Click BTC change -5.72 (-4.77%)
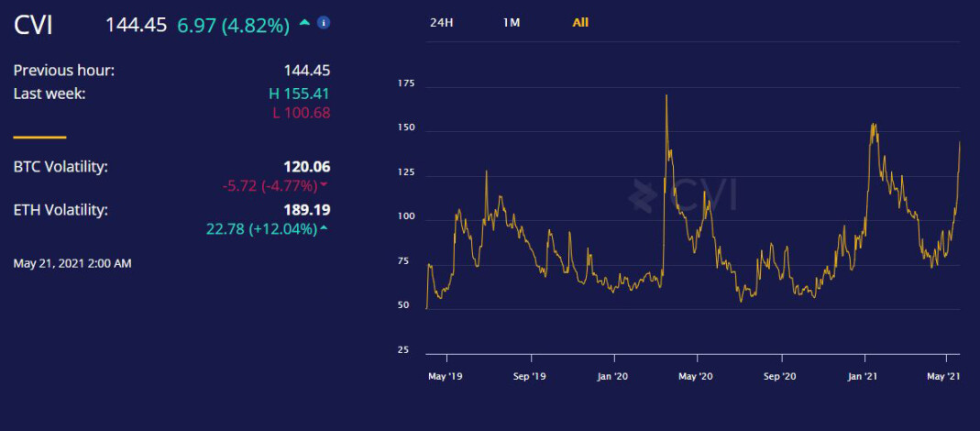980x431 pixels. [270, 186]
